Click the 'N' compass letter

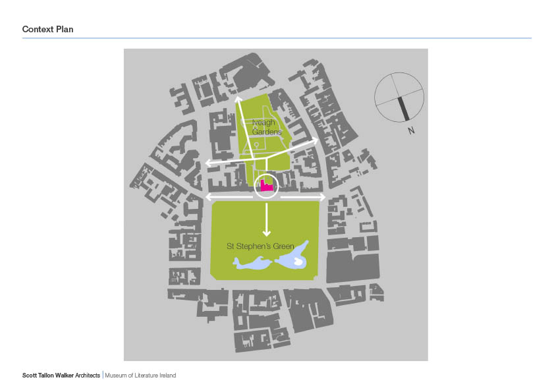(411, 130)
